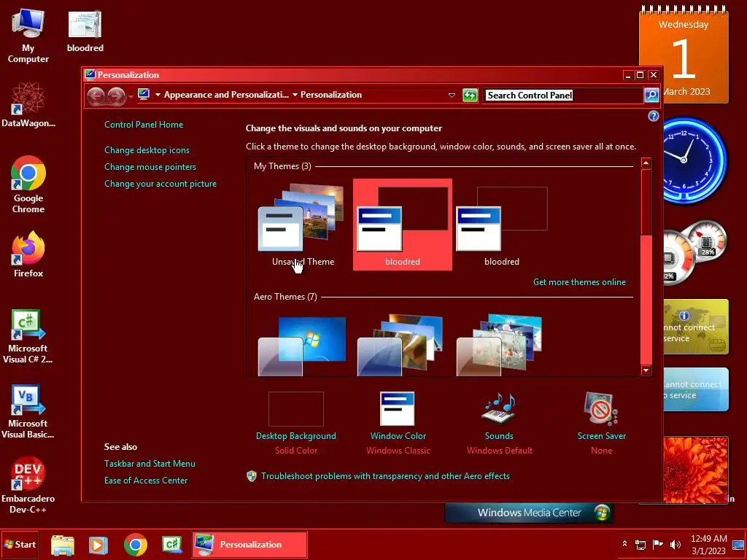747x560 pixels.
Task: Open the bloodred file on desktop
Action: (x=85, y=31)
